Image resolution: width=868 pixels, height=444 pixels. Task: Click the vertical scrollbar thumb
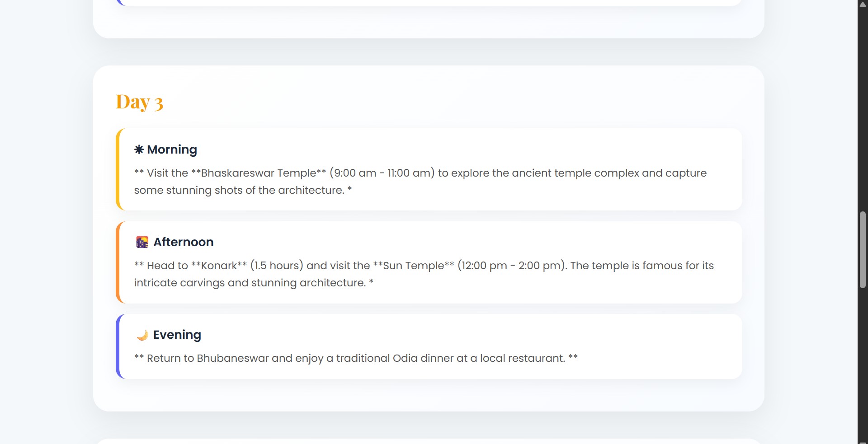863,249
